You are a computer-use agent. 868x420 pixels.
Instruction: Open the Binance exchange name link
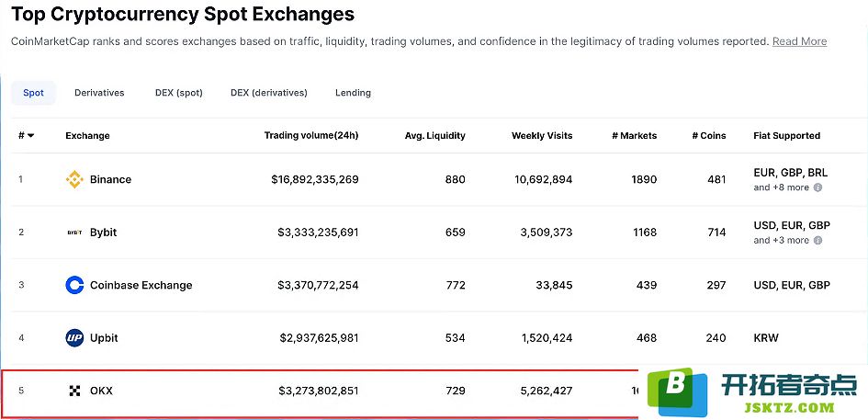coord(111,179)
